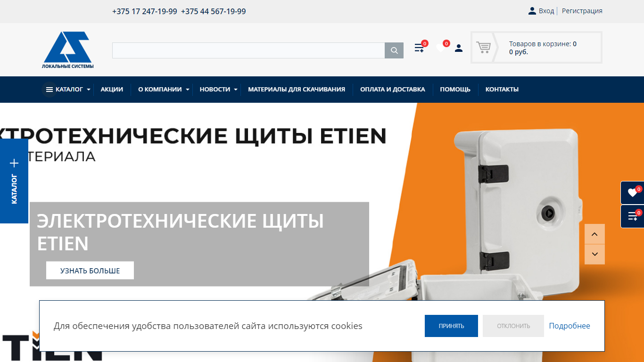Click the Локальные Системы logo
Screen dimensions: 644x362
pyautogui.click(x=68, y=50)
